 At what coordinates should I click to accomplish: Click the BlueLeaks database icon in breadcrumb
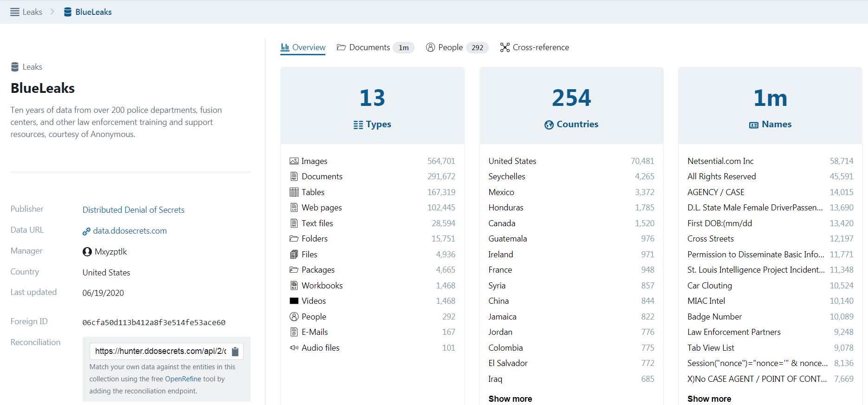pyautogui.click(x=68, y=12)
